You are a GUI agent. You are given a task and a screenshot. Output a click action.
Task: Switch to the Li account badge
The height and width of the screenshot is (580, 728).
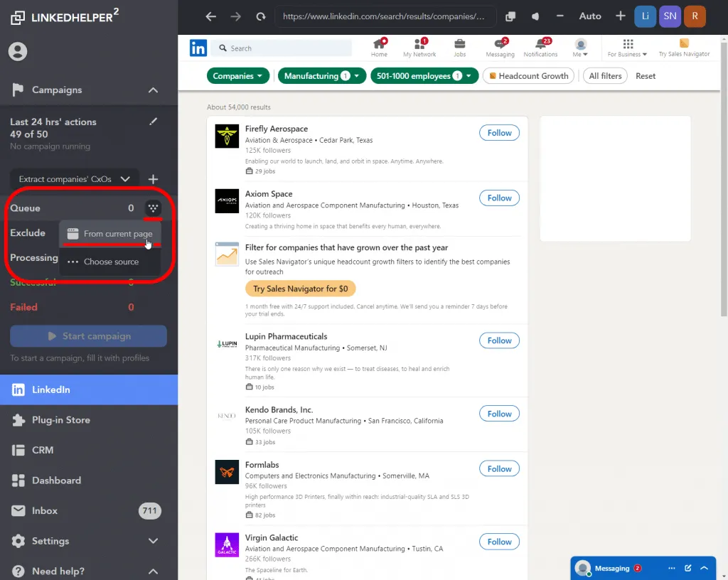click(x=646, y=16)
